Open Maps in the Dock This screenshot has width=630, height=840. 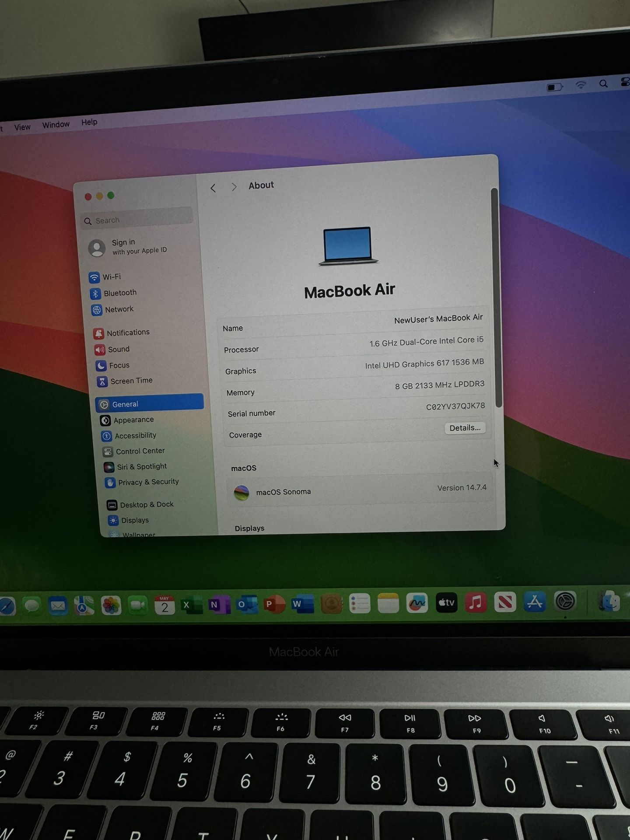coord(84,605)
